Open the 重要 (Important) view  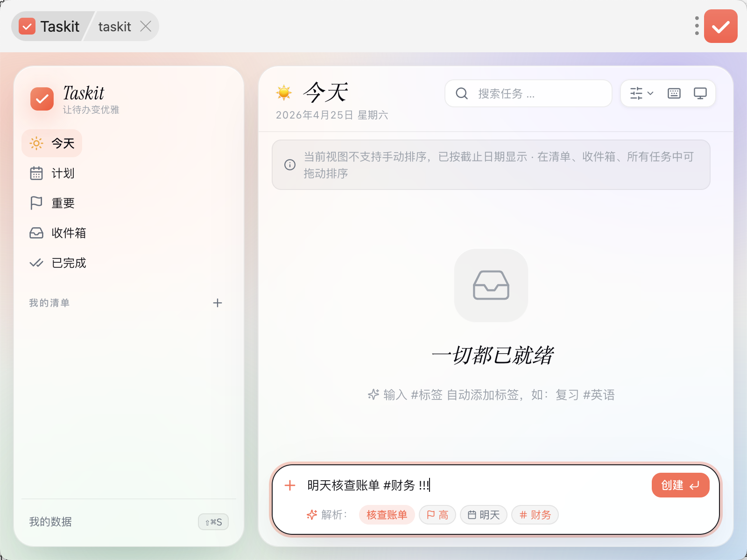[x=52, y=203]
